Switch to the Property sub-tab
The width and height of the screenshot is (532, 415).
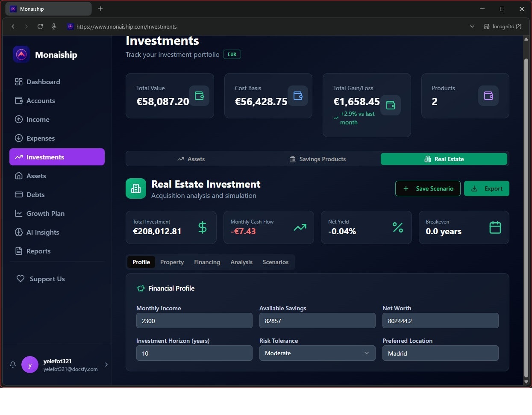point(172,262)
